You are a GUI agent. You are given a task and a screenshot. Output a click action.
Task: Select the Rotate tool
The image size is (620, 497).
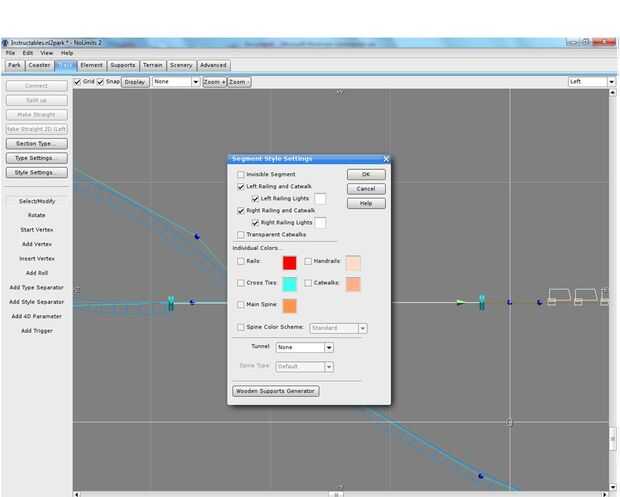pyautogui.click(x=37, y=215)
